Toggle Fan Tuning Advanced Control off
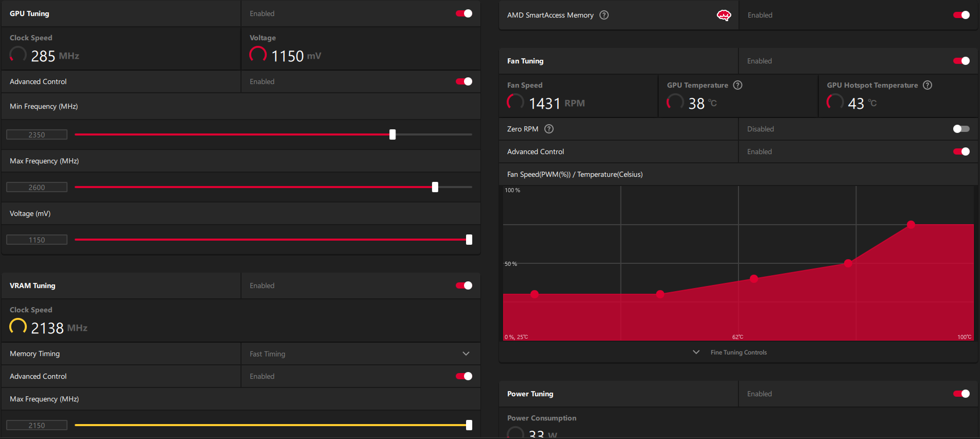 961,151
